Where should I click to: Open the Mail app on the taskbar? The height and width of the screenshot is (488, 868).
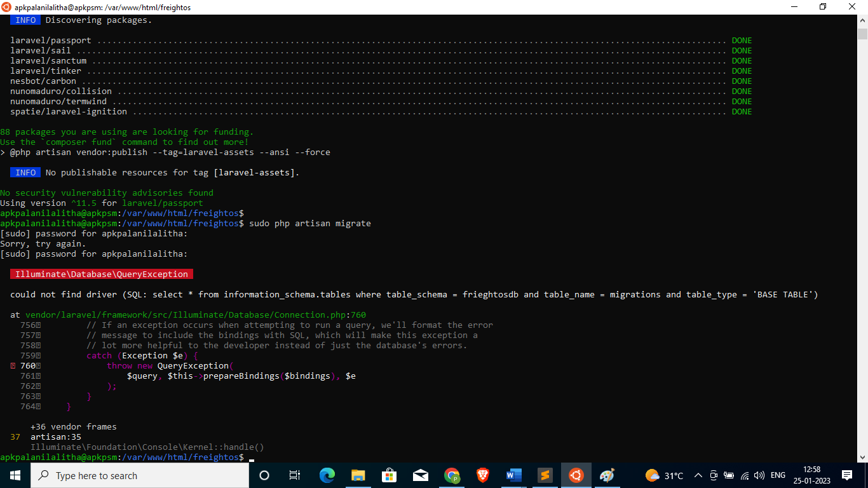(420, 475)
